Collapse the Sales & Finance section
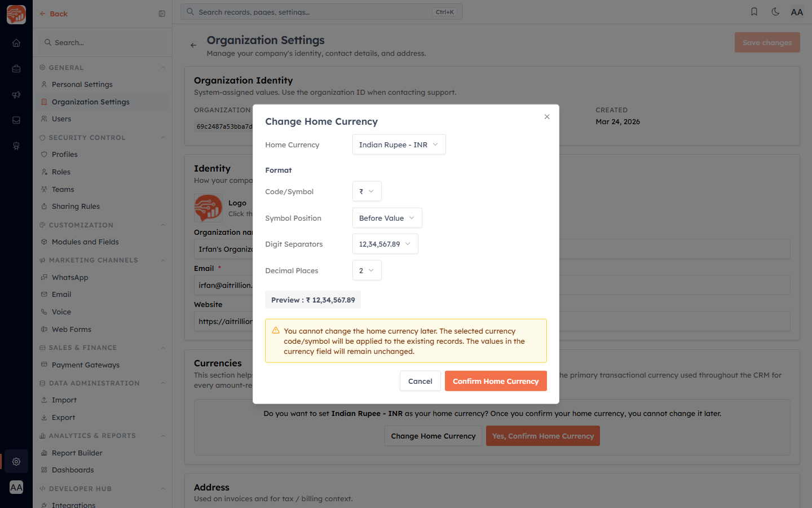The width and height of the screenshot is (812, 508). 163,348
